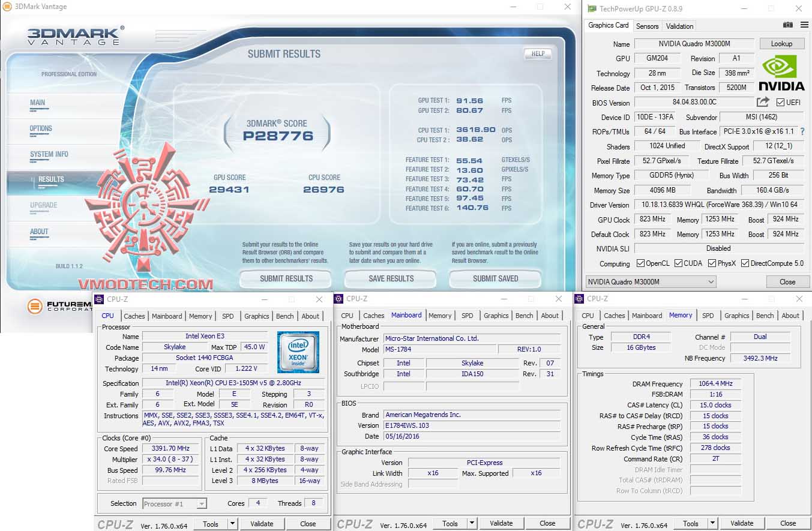This screenshot has height=531, width=812.
Task: Open the SPD tab in CPU-Z
Action: (x=229, y=316)
